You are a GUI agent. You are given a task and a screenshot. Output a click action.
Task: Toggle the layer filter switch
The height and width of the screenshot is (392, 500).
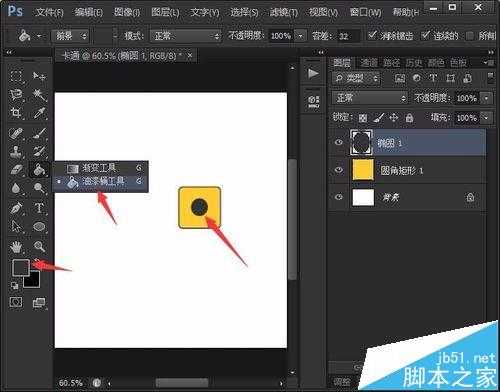491,78
